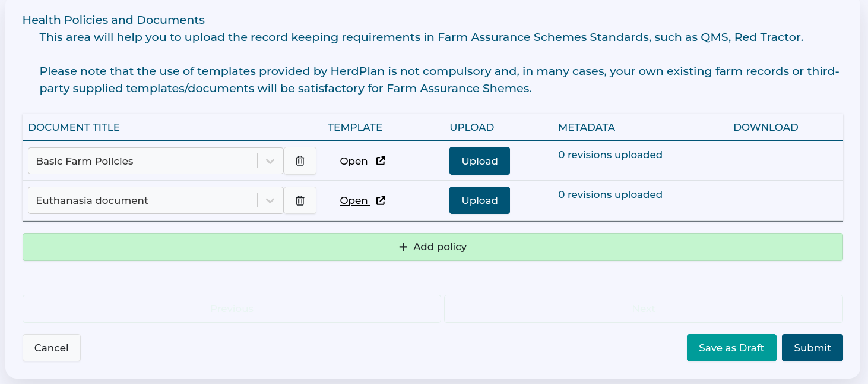
Task: Delete the Basic Farm Policies row
Action: tap(300, 161)
